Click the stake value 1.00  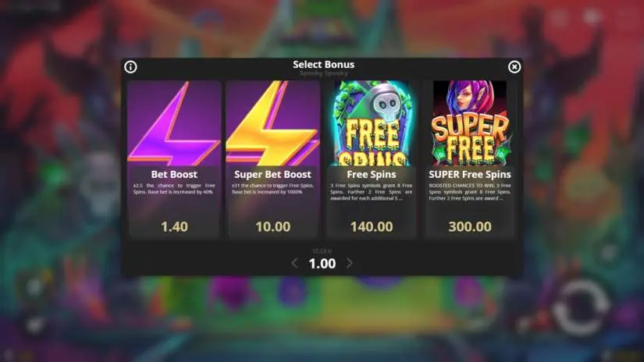tap(322, 264)
